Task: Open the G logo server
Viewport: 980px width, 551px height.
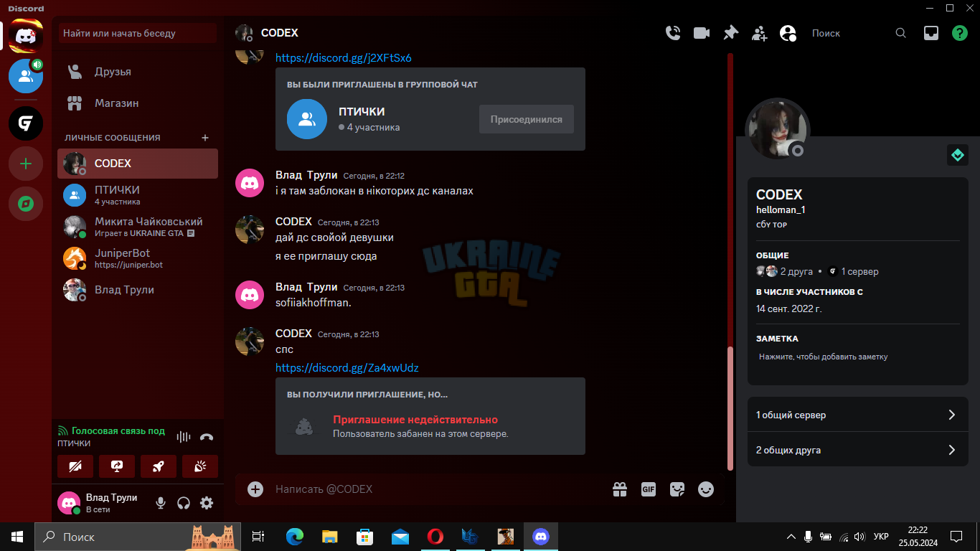Action: tap(26, 123)
